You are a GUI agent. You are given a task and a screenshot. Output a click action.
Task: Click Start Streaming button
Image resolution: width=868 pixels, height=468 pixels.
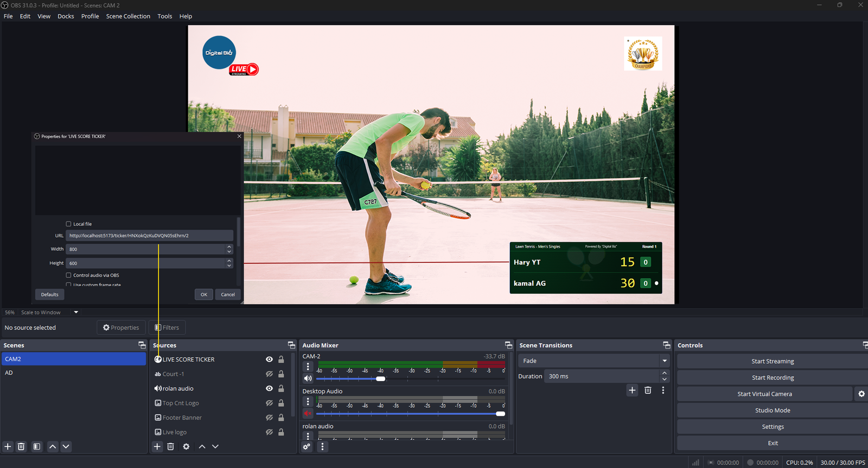tap(772, 362)
